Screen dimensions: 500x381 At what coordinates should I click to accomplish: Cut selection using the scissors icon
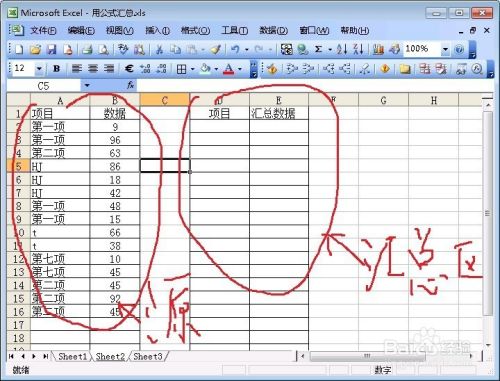click(159, 50)
